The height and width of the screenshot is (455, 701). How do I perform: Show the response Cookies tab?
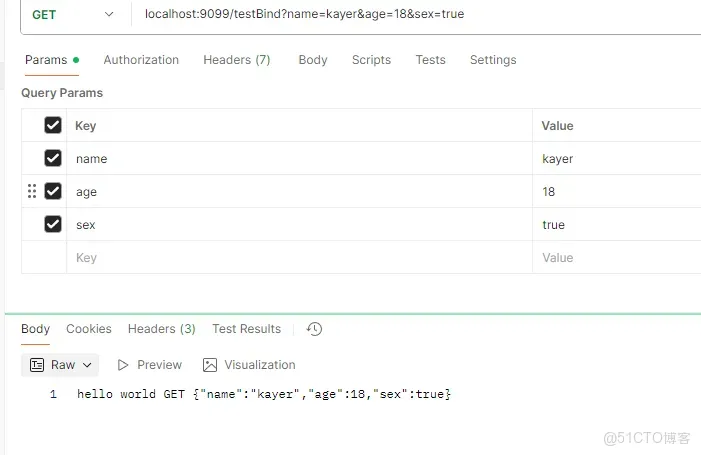pyautogui.click(x=89, y=329)
